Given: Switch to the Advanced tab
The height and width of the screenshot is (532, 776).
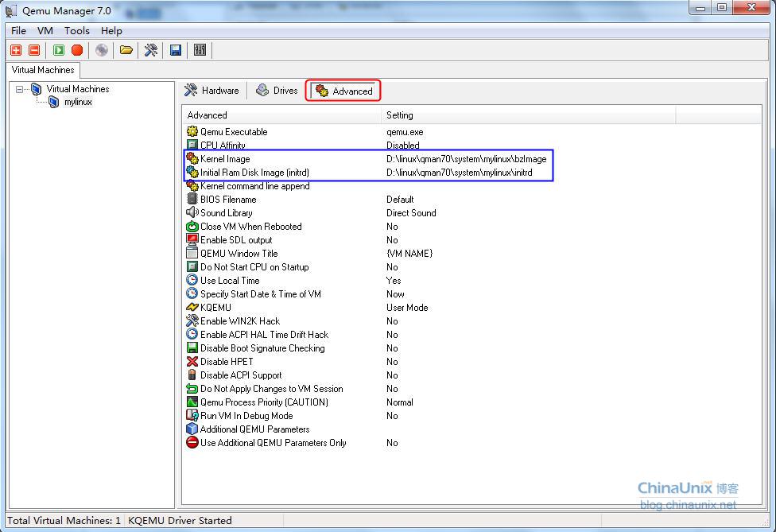Looking at the screenshot, I should (343, 91).
